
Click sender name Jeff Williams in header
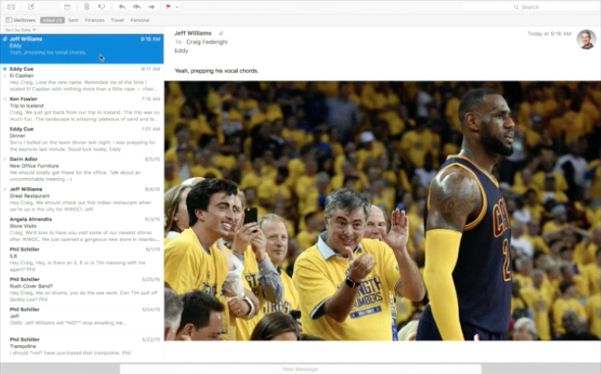coord(193,33)
